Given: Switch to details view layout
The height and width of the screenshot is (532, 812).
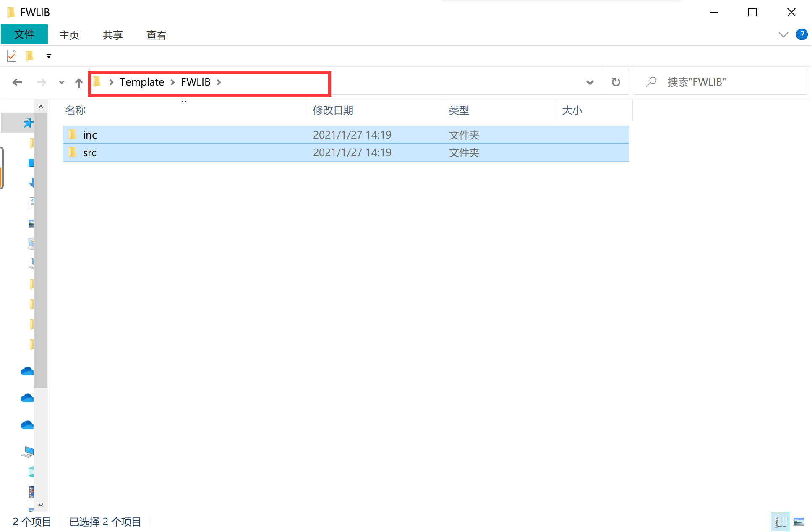Looking at the screenshot, I should click(780, 522).
